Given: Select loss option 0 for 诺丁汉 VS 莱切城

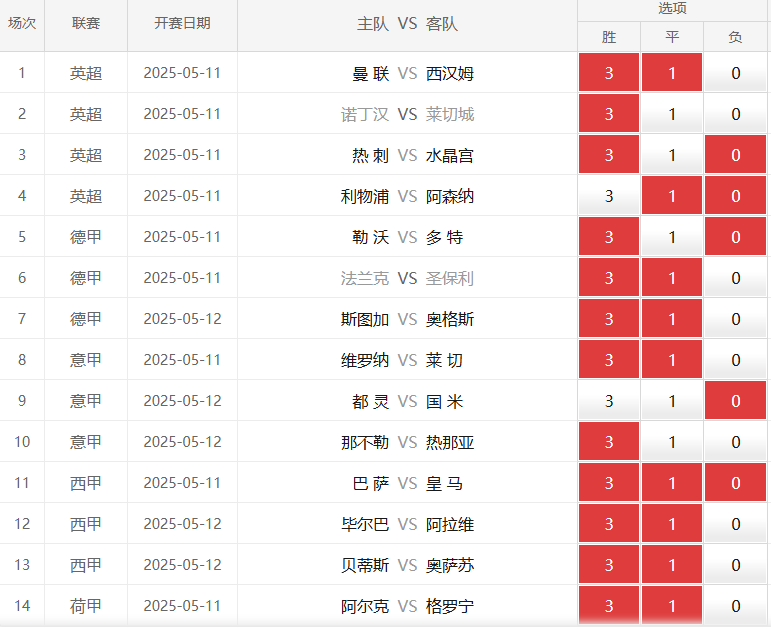Looking at the screenshot, I should [735, 114].
